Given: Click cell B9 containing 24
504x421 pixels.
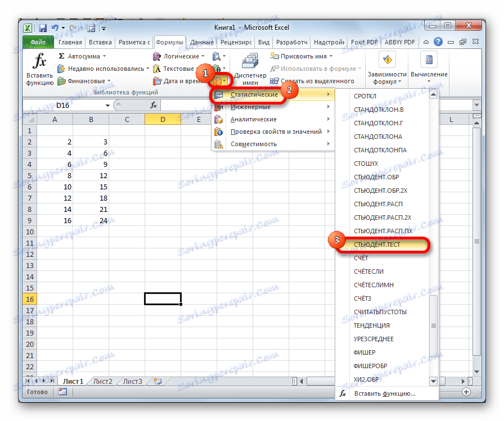Looking at the screenshot, I should coord(91,220).
